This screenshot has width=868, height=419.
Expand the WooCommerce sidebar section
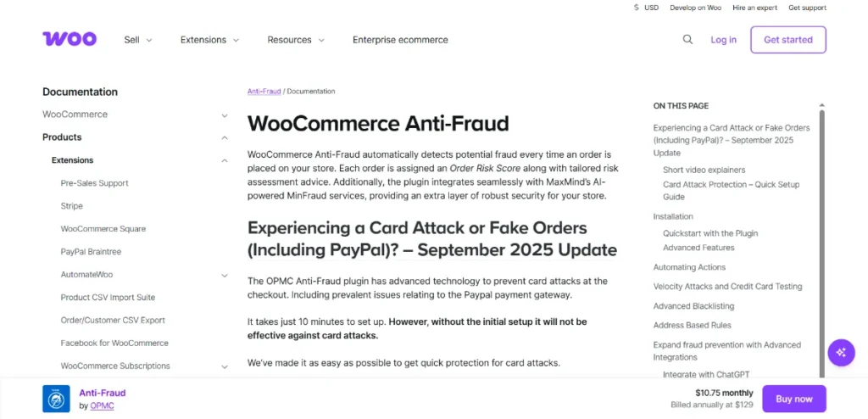click(225, 115)
